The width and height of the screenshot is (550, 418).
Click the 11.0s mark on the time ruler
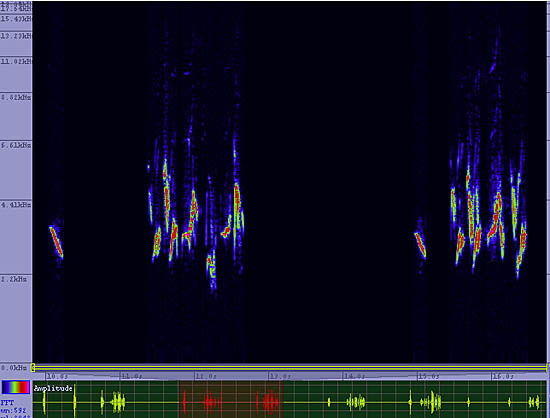coord(131,377)
